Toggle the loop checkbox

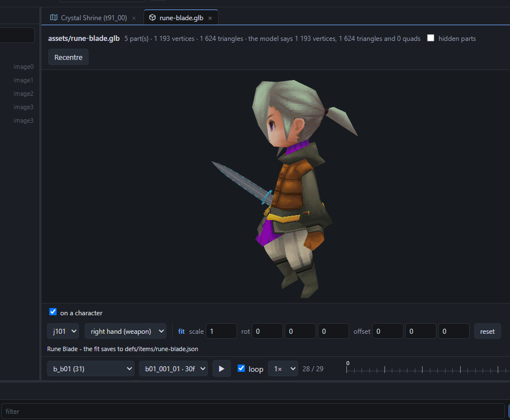point(242,368)
